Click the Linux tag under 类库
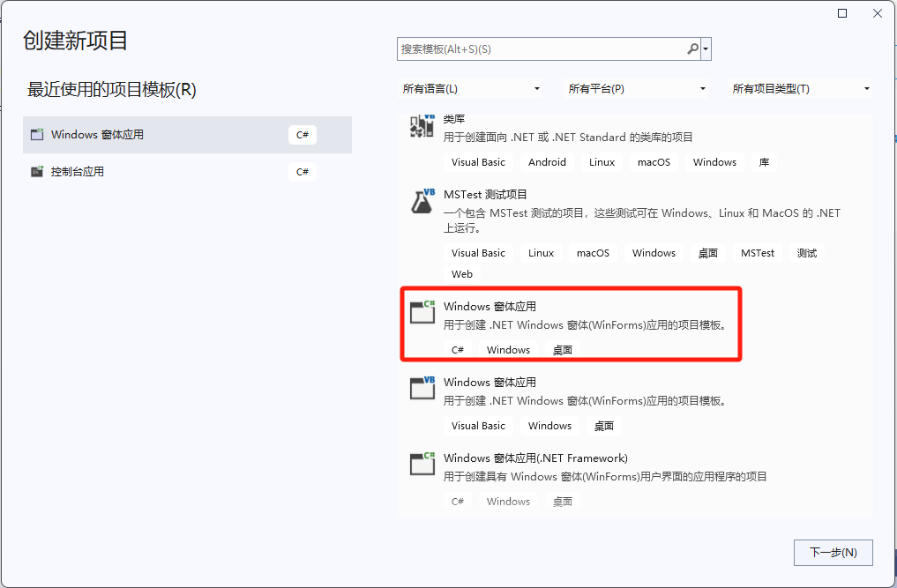Viewport: 897px width, 588px height. 602,162
